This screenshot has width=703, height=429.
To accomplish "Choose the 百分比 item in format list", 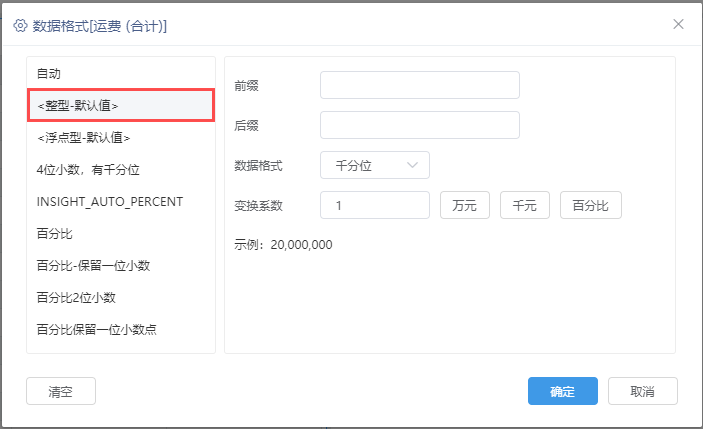I will [121, 234].
